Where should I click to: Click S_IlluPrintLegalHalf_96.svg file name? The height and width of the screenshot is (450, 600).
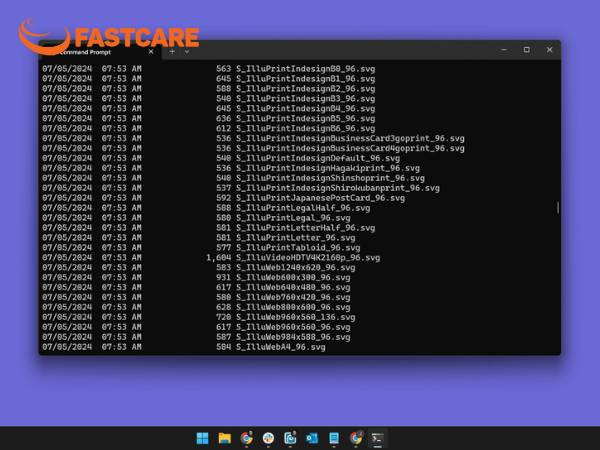click(x=303, y=208)
